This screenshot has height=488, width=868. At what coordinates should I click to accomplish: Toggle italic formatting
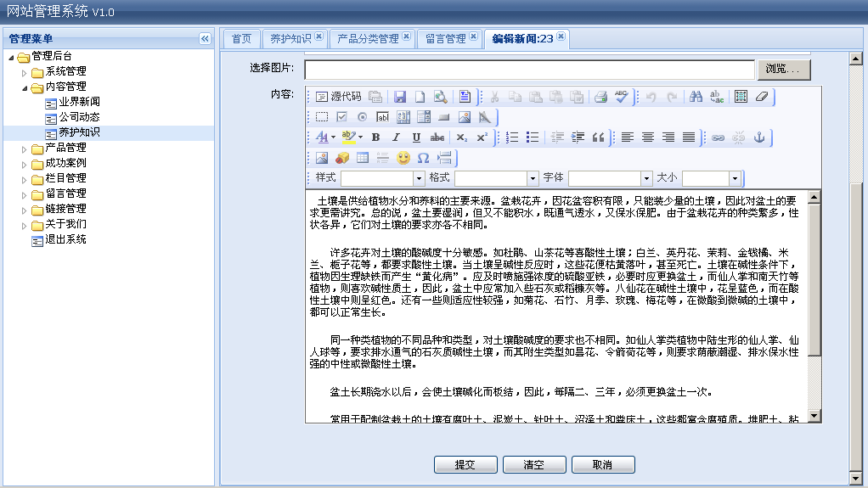[396, 137]
